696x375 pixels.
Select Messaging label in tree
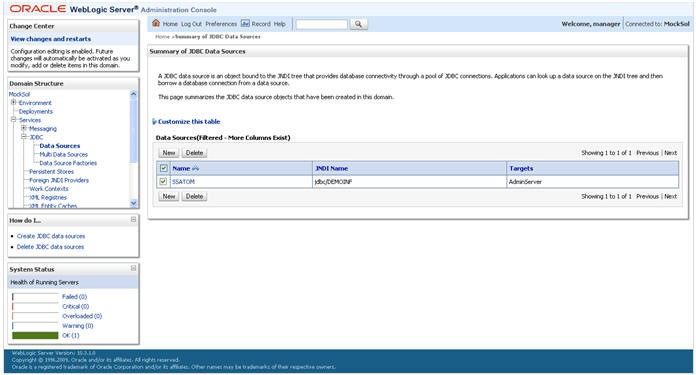[x=43, y=129]
